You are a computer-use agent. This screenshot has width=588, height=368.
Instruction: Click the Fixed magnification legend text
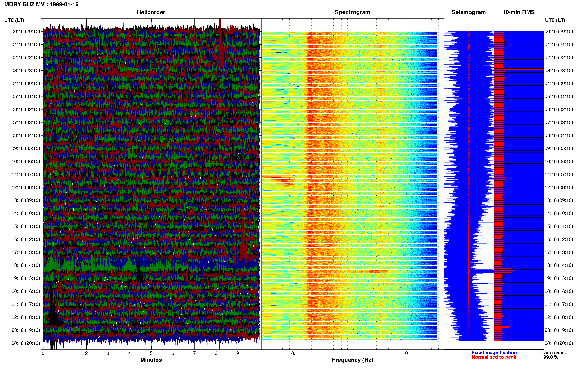tap(494, 352)
